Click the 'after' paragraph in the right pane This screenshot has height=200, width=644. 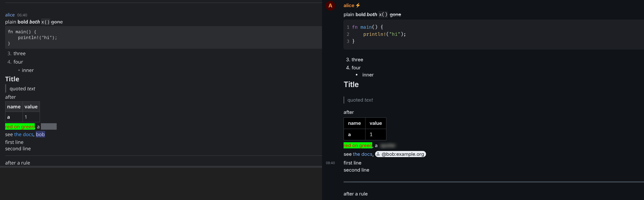[349, 112]
